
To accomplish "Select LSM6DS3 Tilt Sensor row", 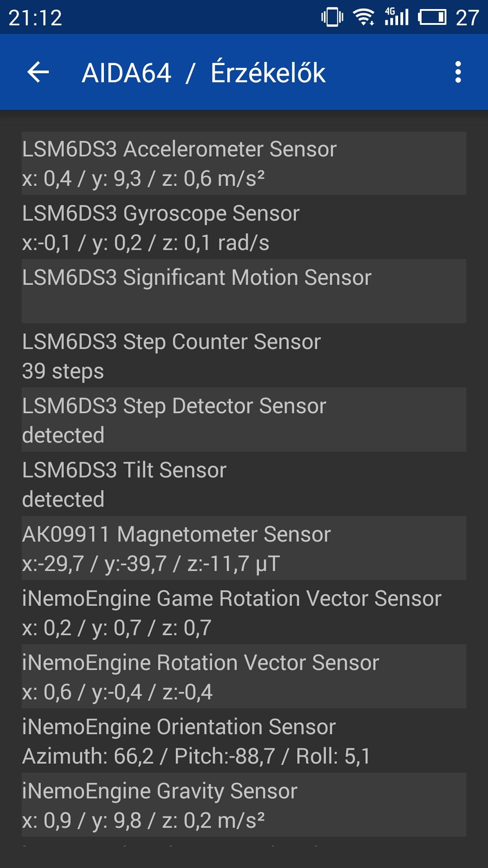I will coord(244,484).
